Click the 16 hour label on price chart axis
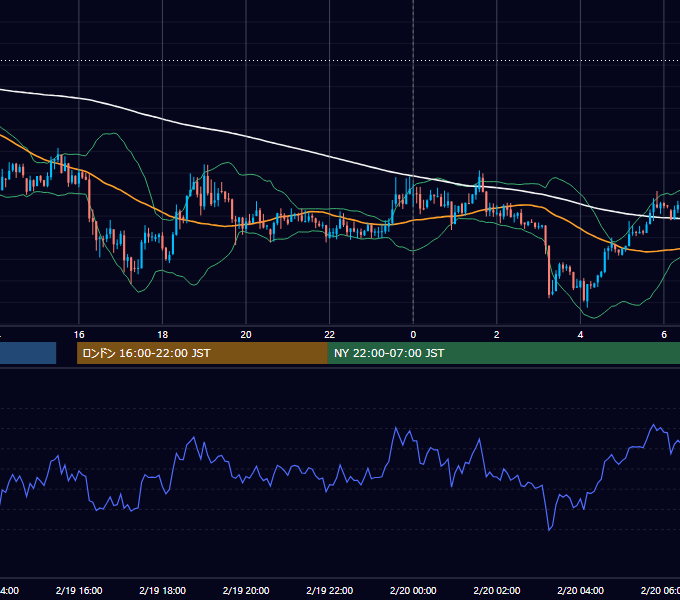Screen dimensions: 680x600 pyautogui.click(x=79, y=335)
